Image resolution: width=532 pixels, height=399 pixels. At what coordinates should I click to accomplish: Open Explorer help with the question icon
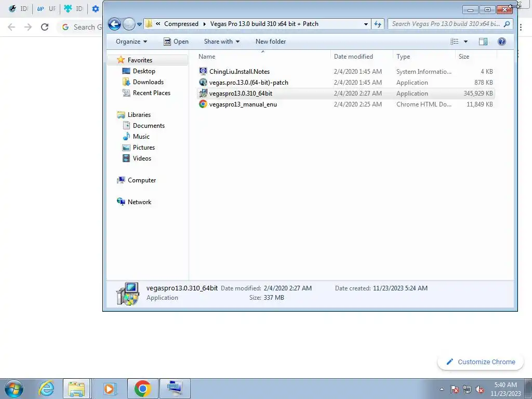click(x=502, y=42)
